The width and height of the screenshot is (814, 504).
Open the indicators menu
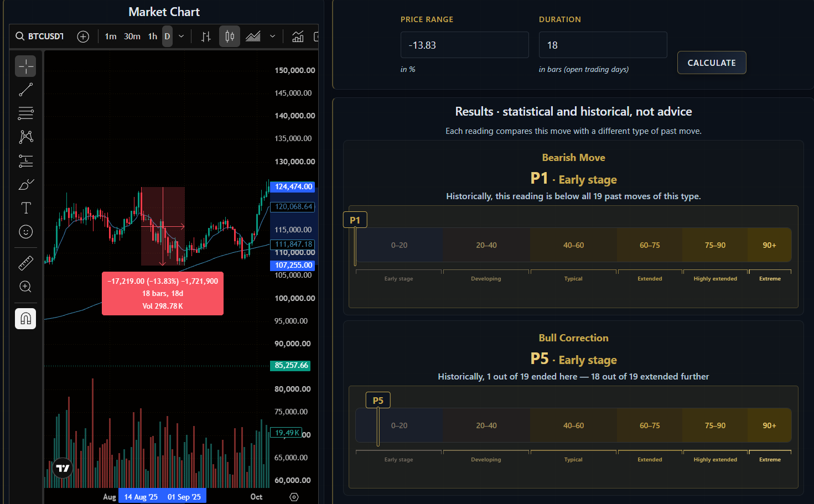(298, 37)
